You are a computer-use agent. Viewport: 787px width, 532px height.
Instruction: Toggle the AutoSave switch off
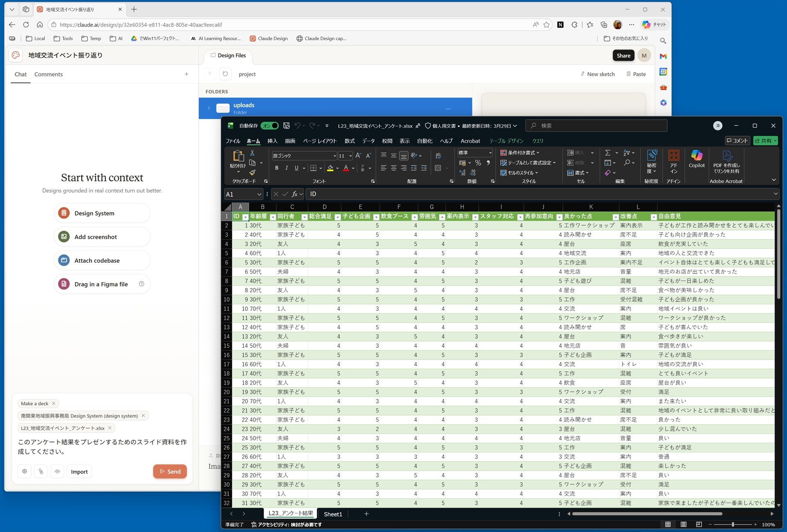pyautogui.click(x=270, y=126)
